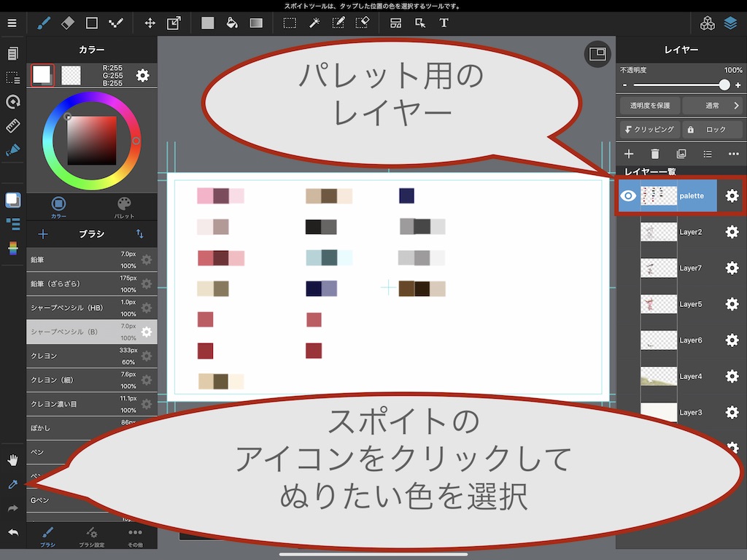Pick the Move tool

click(x=150, y=23)
